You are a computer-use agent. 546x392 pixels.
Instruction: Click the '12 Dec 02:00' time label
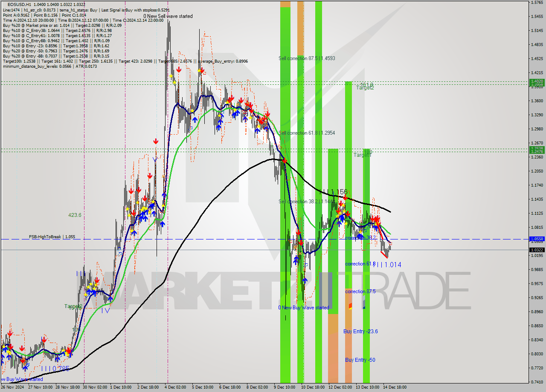pos(340,388)
